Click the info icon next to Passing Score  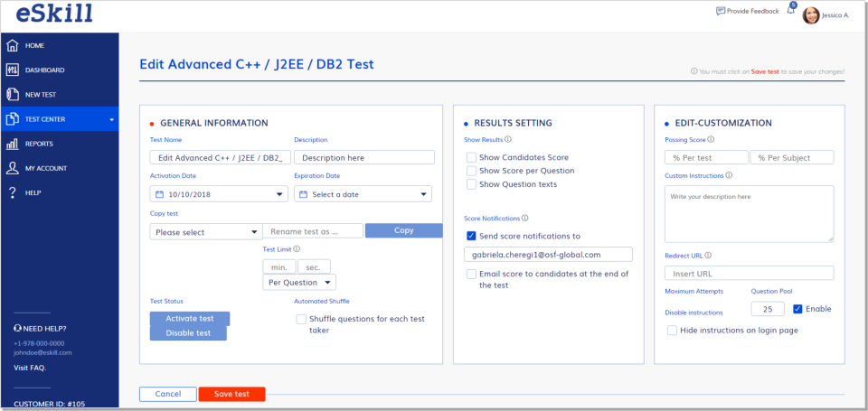[712, 140]
